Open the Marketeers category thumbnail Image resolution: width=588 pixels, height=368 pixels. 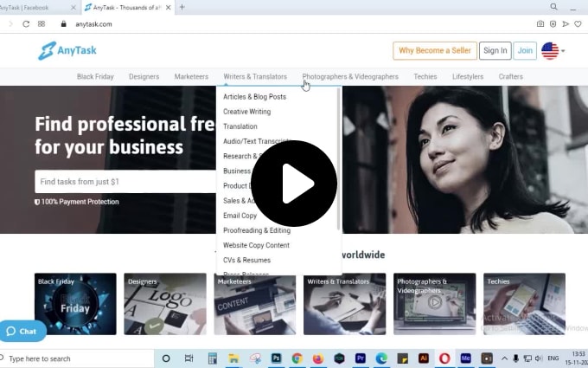pyautogui.click(x=255, y=305)
